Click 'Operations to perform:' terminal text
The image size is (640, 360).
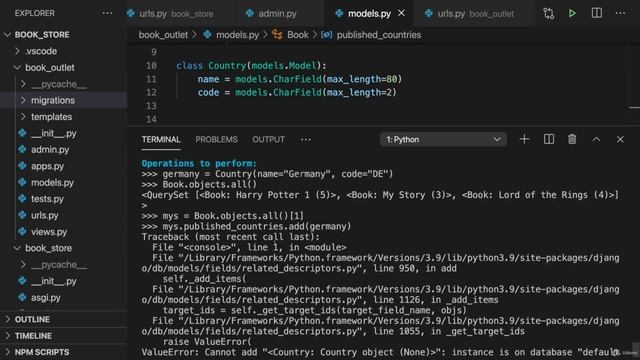[x=199, y=163]
